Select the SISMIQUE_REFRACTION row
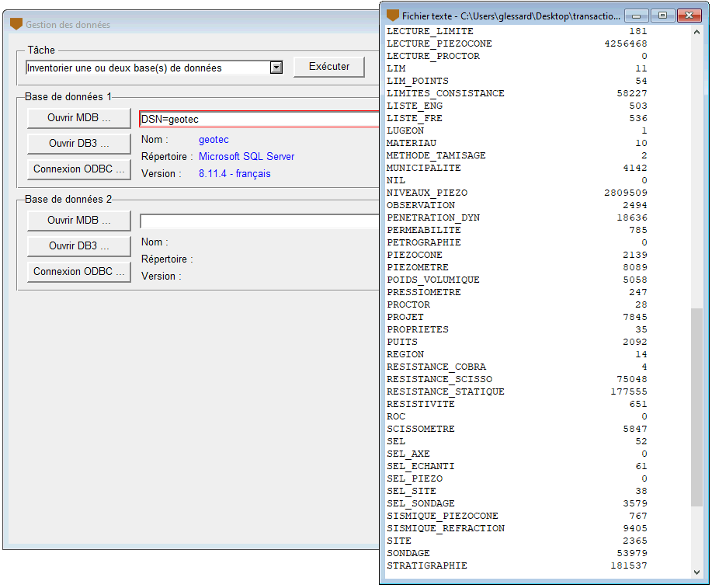 coord(517,528)
